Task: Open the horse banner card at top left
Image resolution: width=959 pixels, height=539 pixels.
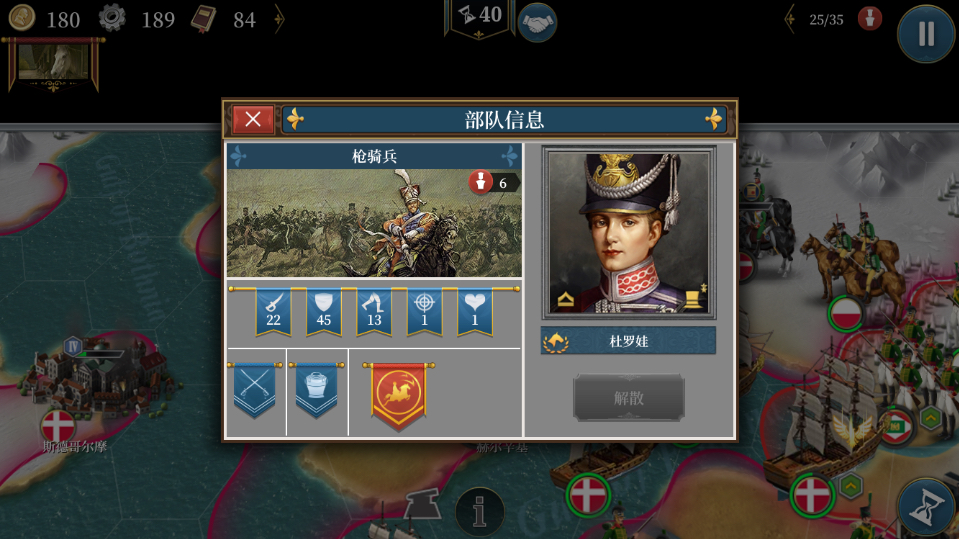Action: tap(53, 65)
